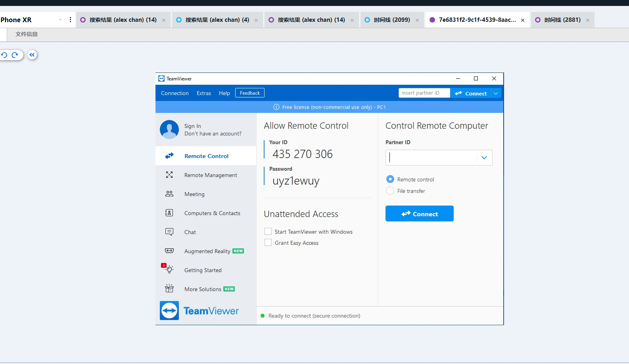The image size is (629, 364).
Task: Select the Remote control radio button
Action: pos(390,179)
